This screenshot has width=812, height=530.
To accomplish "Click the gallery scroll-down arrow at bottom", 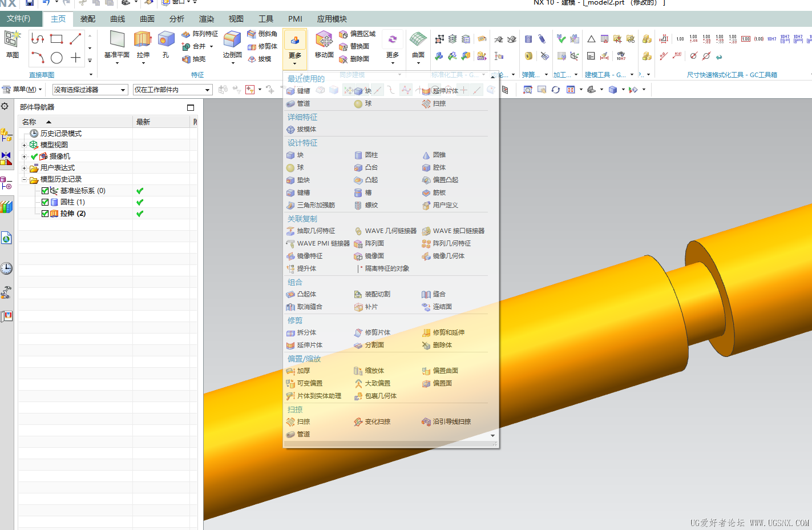I will (x=493, y=436).
